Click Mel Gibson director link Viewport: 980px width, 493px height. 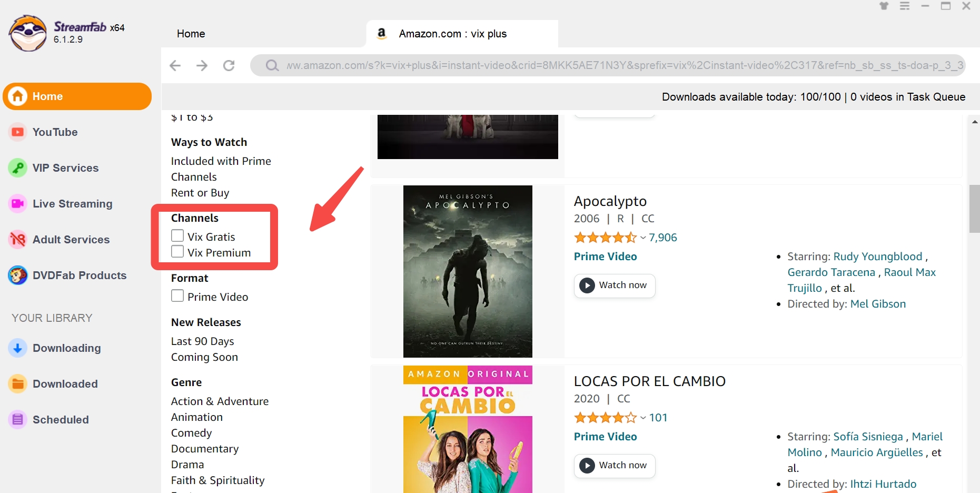pyautogui.click(x=878, y=304)
